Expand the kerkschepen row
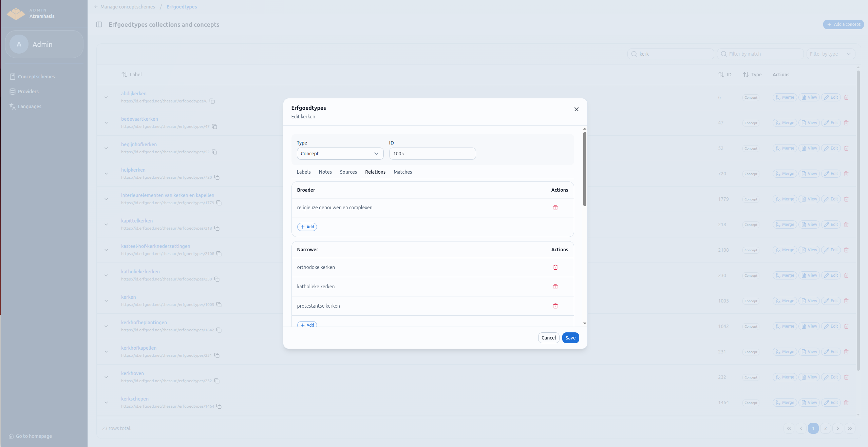 (x=106, y=403)
